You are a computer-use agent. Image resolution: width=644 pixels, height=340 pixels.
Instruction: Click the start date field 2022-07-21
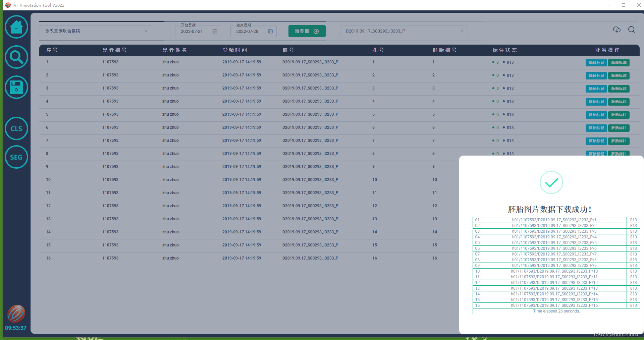pyautogui.click(x=198, y=31)
